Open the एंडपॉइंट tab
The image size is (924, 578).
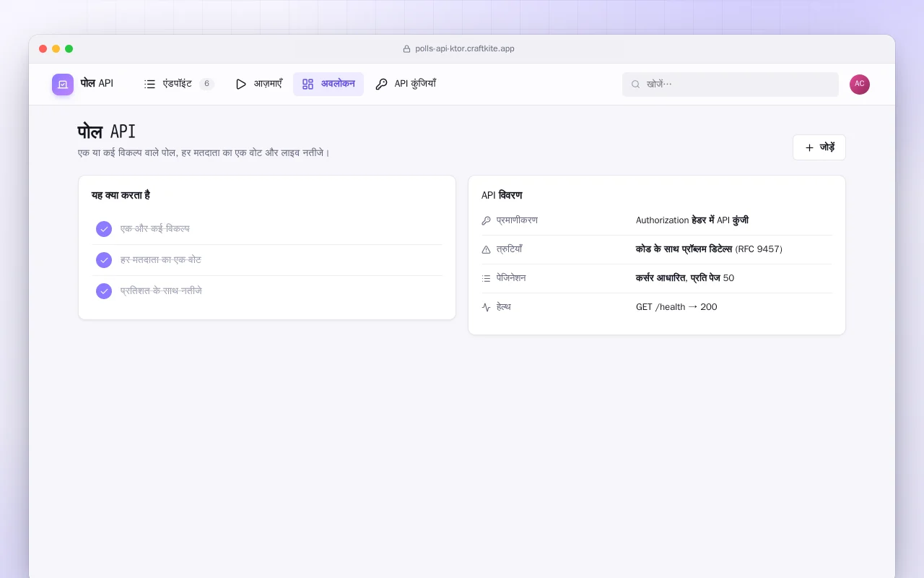click(x=179, y=84)
